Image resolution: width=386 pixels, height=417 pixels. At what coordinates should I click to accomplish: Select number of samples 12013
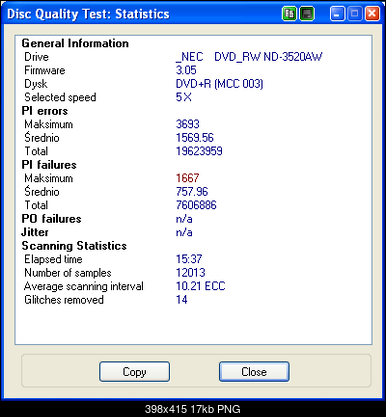(x=191, y=273)
